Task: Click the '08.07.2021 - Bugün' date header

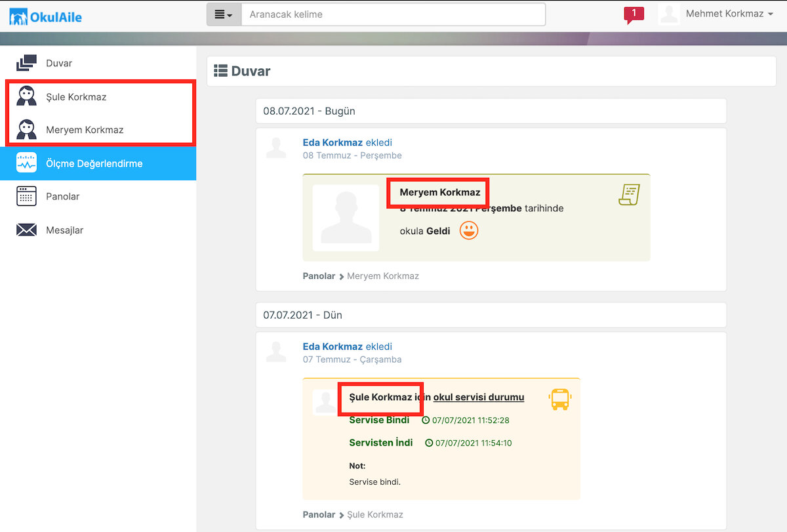Action: 491,111
